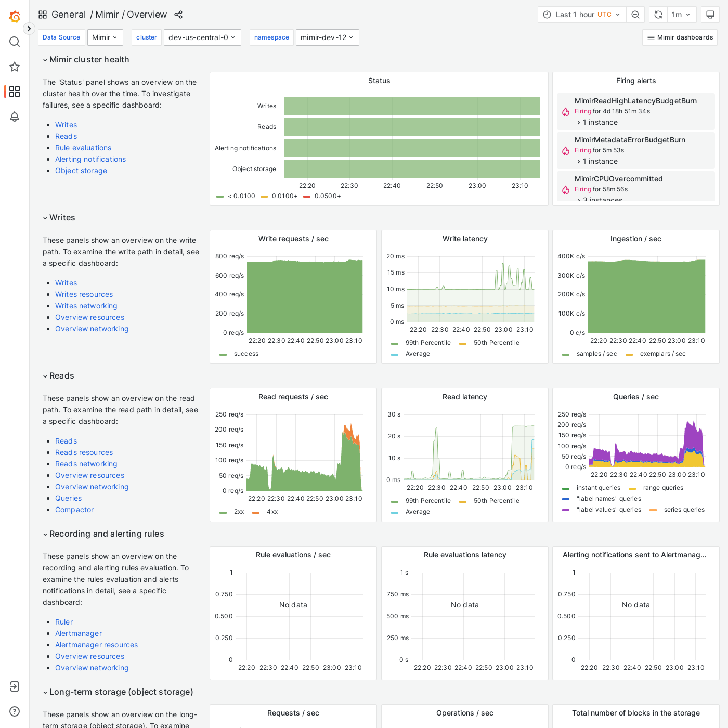This screenshot has width=728, height=728.
Task: Click the refresh dashboard icon
Action: (x=657, y=15)
